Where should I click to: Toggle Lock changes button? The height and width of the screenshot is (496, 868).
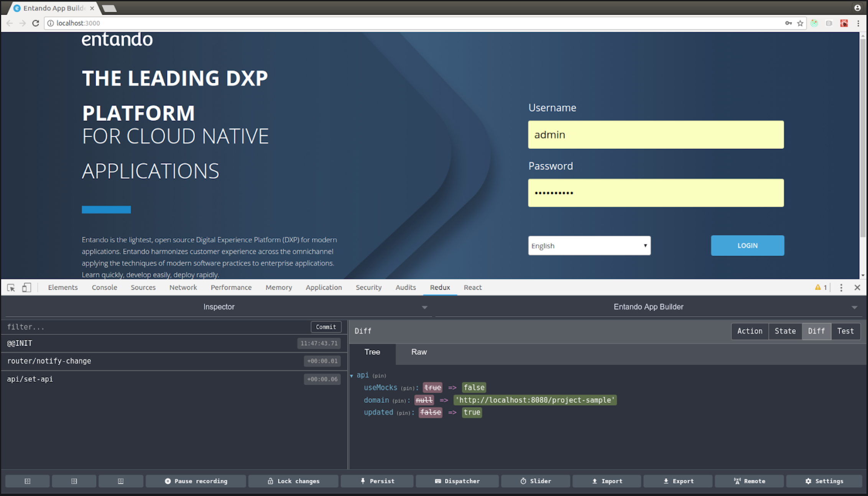[x=293, y=481]
